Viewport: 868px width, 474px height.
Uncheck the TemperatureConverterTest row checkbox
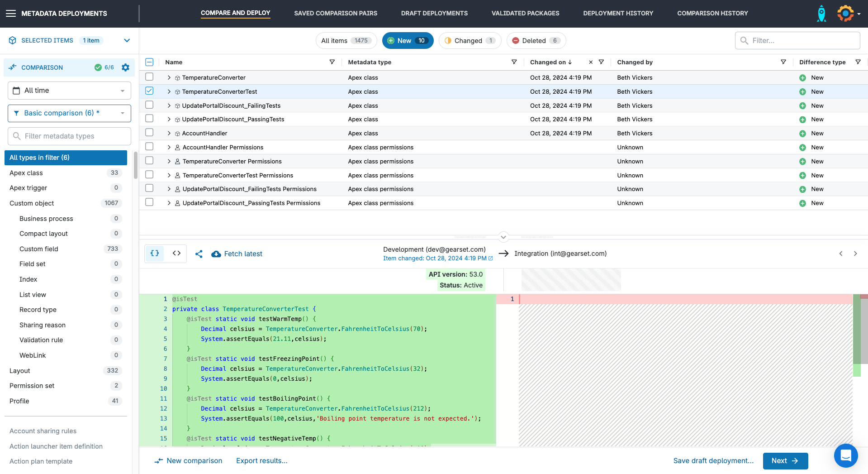coord(149,91)
